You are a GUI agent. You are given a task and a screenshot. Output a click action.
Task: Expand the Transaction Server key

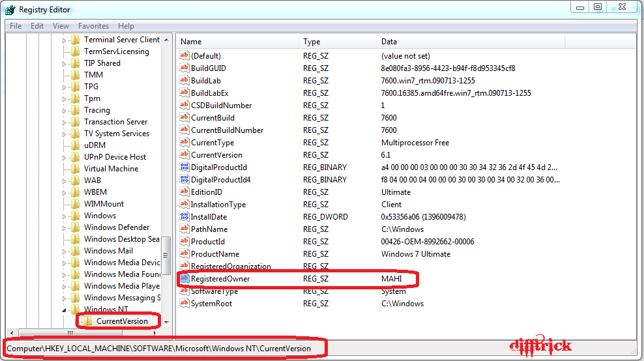[x=64, y=123]
